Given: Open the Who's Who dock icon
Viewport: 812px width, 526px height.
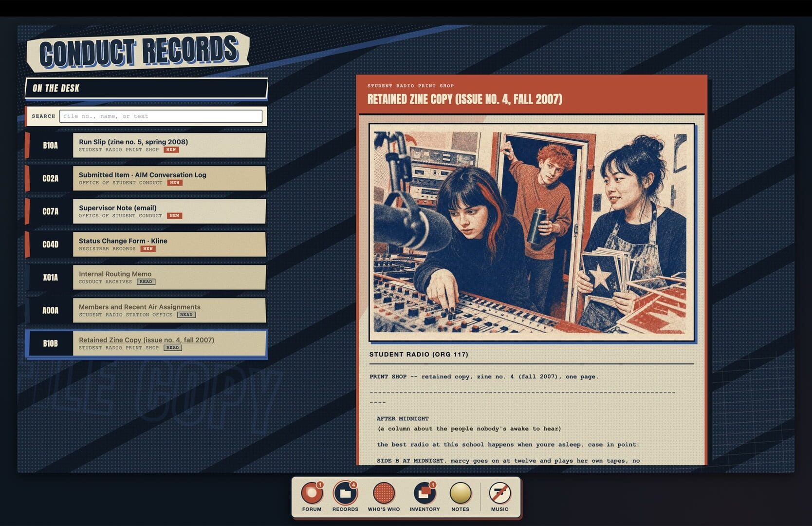Looking at the screenshot, I should point(384,493).
